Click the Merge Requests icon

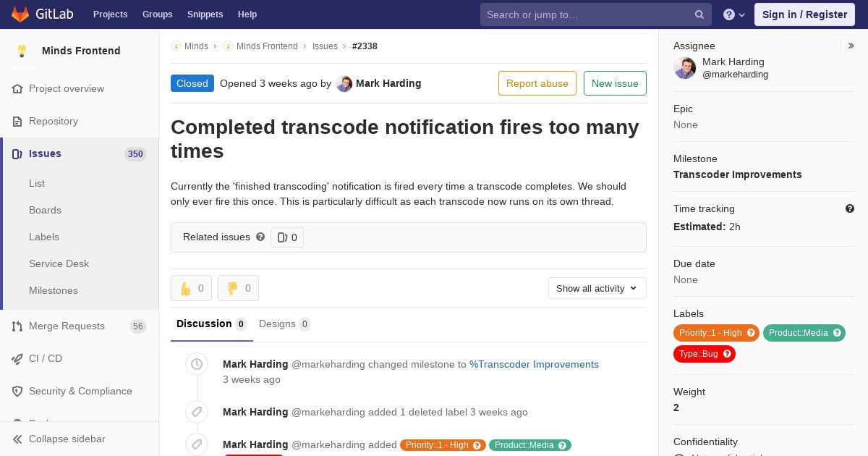click(17, 326)
